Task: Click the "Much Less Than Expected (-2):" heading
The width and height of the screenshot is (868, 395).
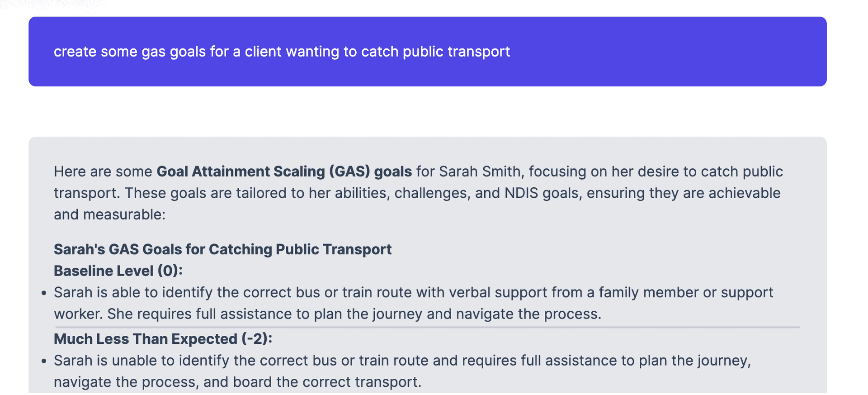Action: coord(163,339)
